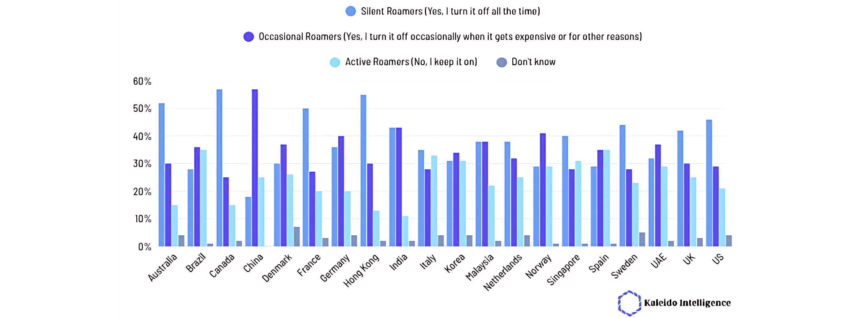Click the Kaleido Intelligence hexagon logo

[629, 303]
